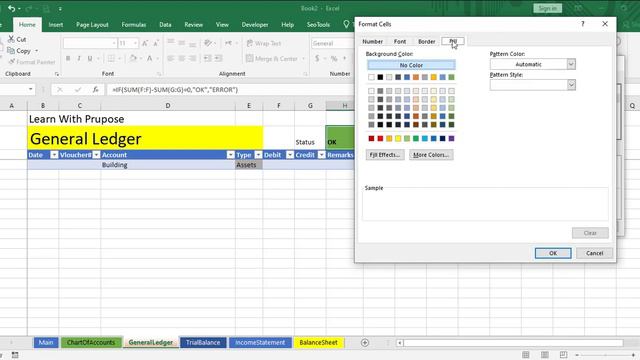The image size is (640, 360).
Task: Select column D header
Action: 168,106
